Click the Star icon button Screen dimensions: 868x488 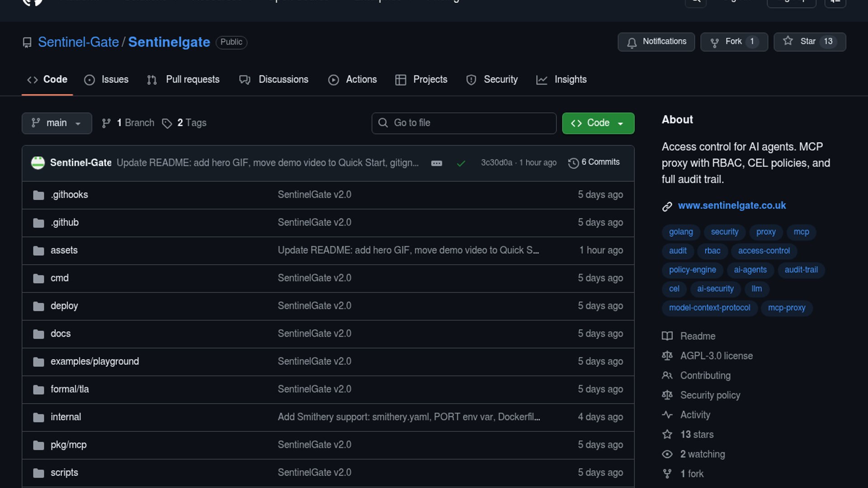(788, 41)
